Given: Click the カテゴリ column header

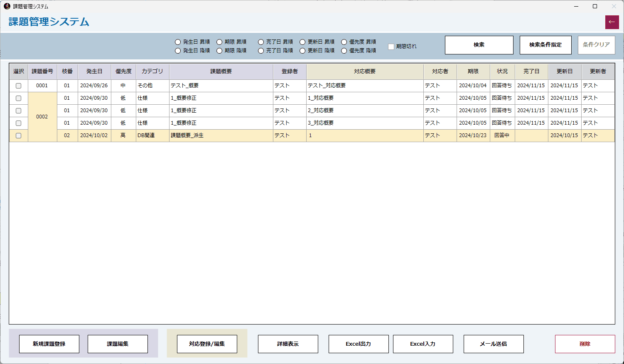Looking at the screenshot, I should 152,71.
